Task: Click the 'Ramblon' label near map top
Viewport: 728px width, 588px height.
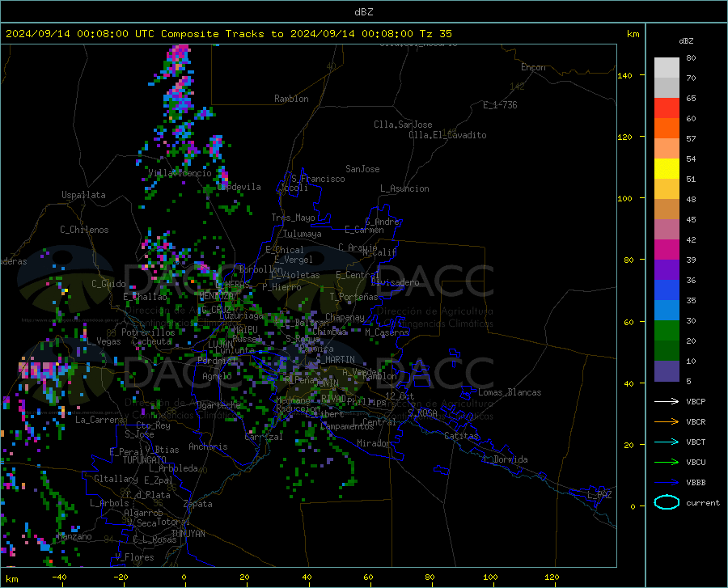Action: coord(291,99)
